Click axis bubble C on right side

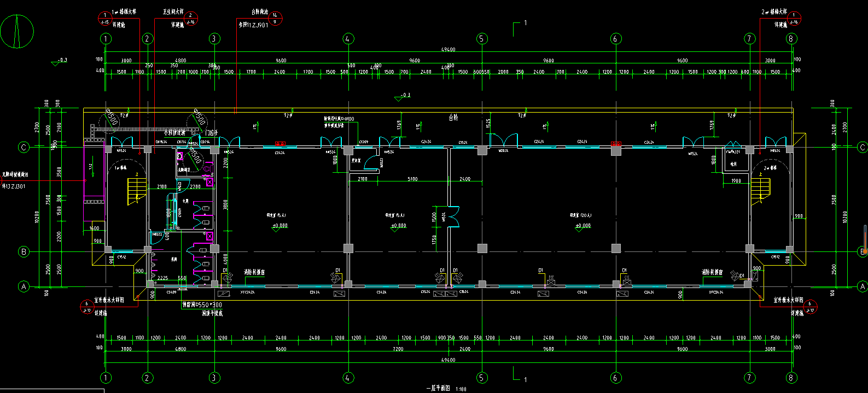pos(863,147)
